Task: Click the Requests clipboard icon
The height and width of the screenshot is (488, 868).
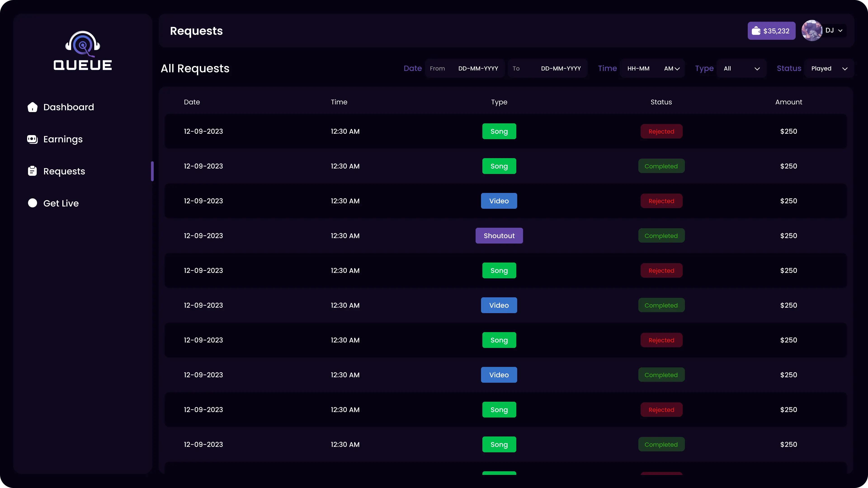Action: 32,171
